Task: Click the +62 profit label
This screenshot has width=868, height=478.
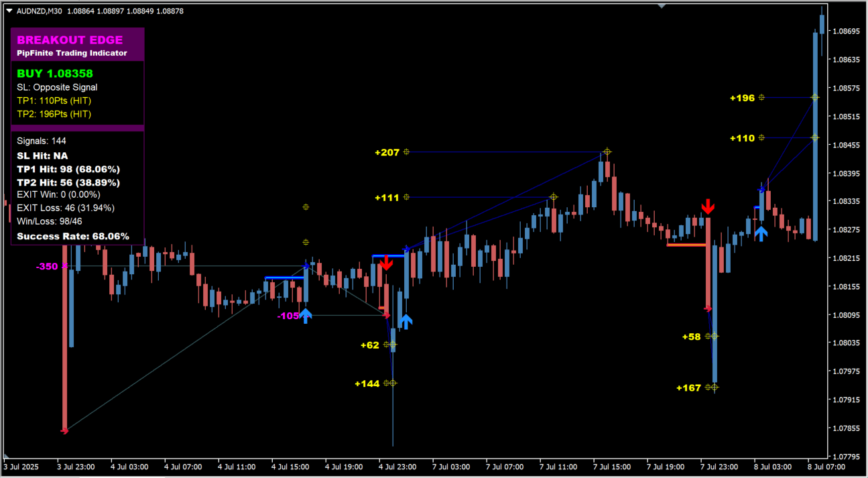Action: [x=369, y=345]
